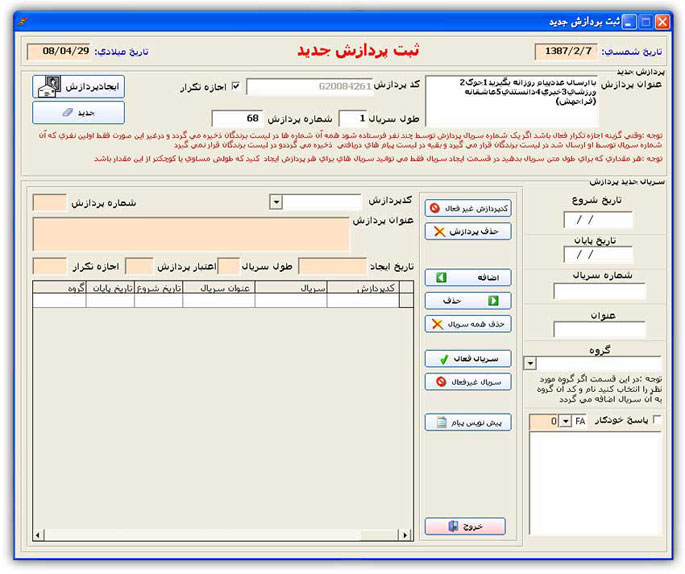The image size is (685, 574).
Task: Click the ایجادپردازش (create process) button
Action: tap(78, 86)
